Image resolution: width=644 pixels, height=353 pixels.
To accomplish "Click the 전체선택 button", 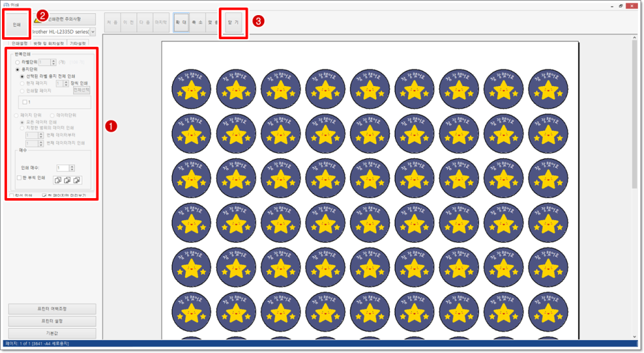I will pyautogui.click(x=81, y=90).
